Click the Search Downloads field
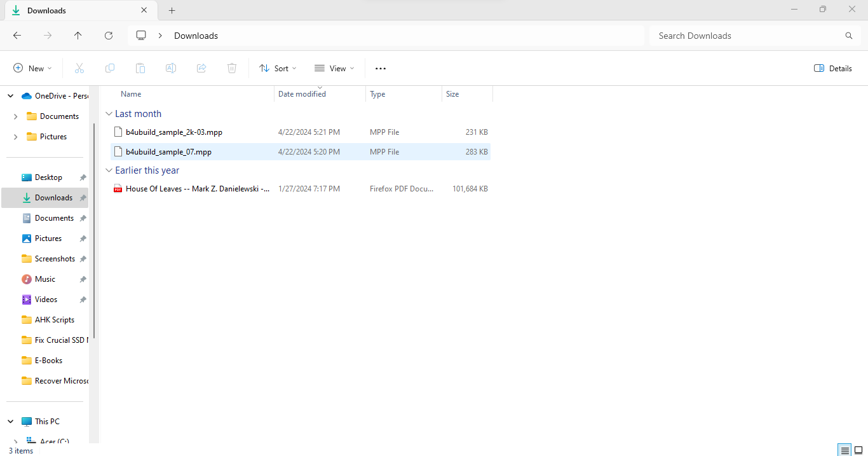The height and width of the screenshot is (456, 868). coord(755,36)
